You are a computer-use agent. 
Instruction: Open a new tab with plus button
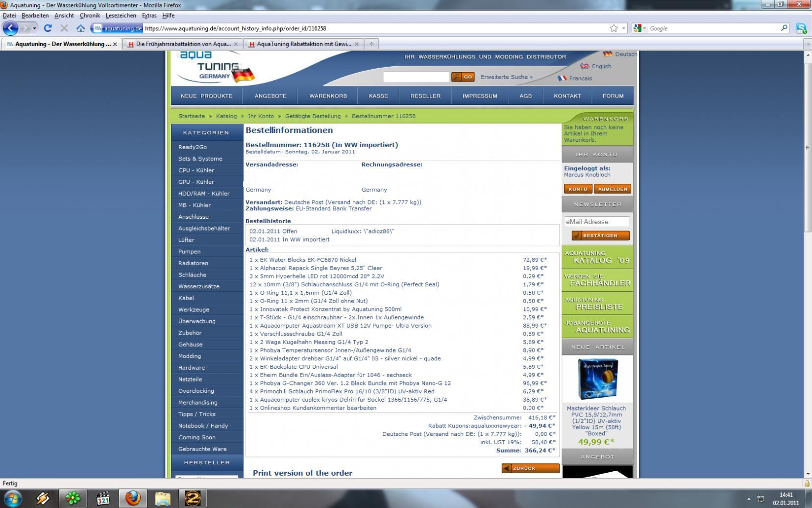click(371, 44)
